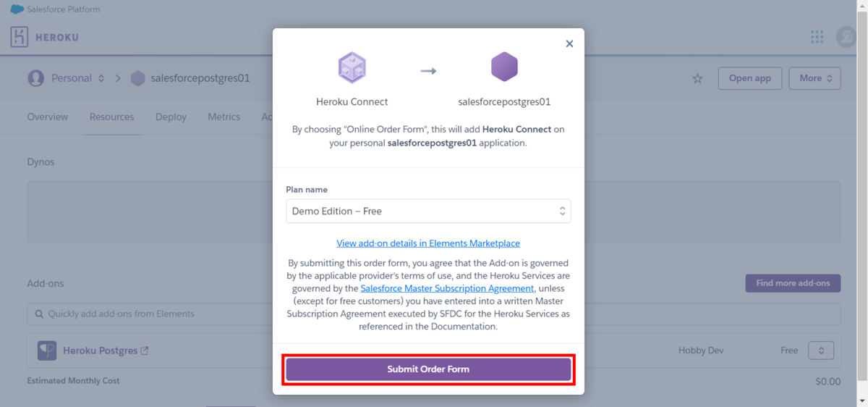The height and width of the screenshot is (407, 868).
Task: Open the user avatar account menu
Action: 846,37
